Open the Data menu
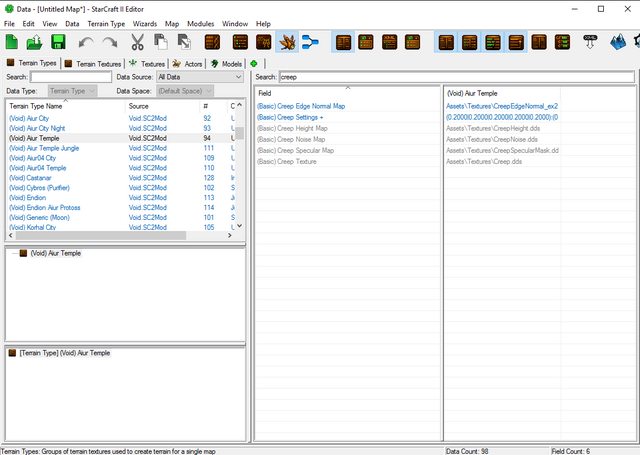The width and height of the screenshot is (640, 455). tap(72, 24)
